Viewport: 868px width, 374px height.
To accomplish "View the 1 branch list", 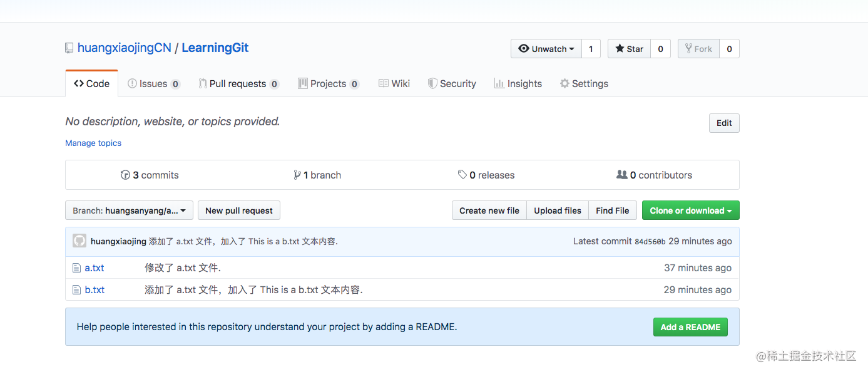I will (317, 175).
